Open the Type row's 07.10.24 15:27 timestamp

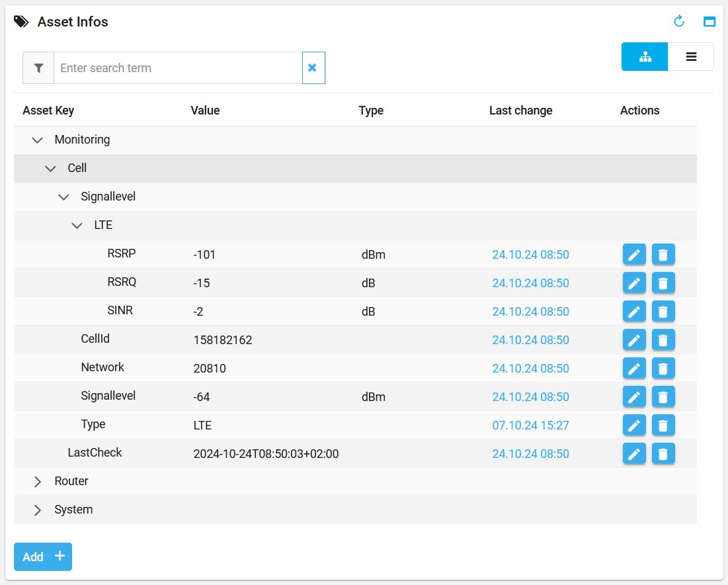pos(530,426)
